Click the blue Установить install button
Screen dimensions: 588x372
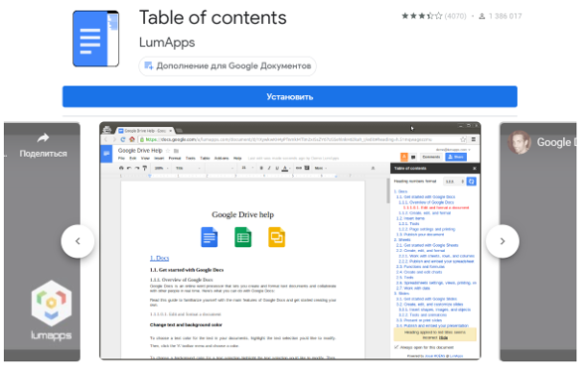click(x=289, y=96)
